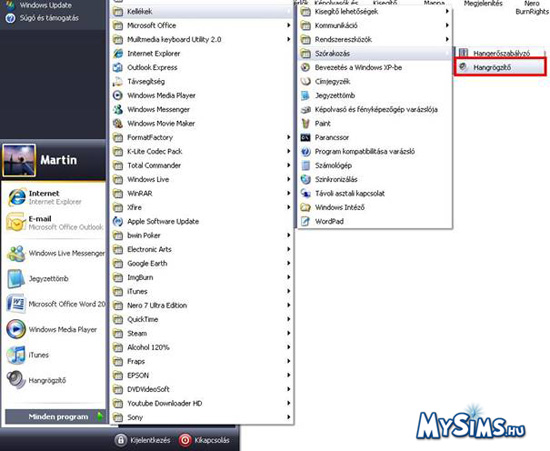
Task: Expand Microsoft Office submenu arrow
Action: pyautogui.click(x=288, y=25)
